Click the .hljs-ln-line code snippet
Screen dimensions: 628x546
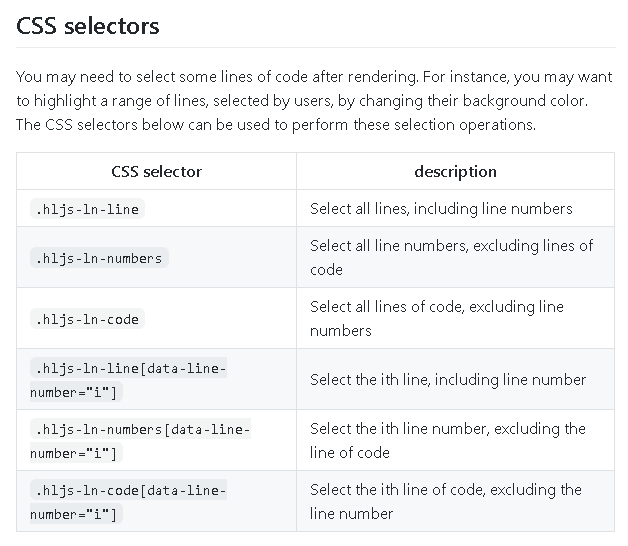[x=87, y=209]
